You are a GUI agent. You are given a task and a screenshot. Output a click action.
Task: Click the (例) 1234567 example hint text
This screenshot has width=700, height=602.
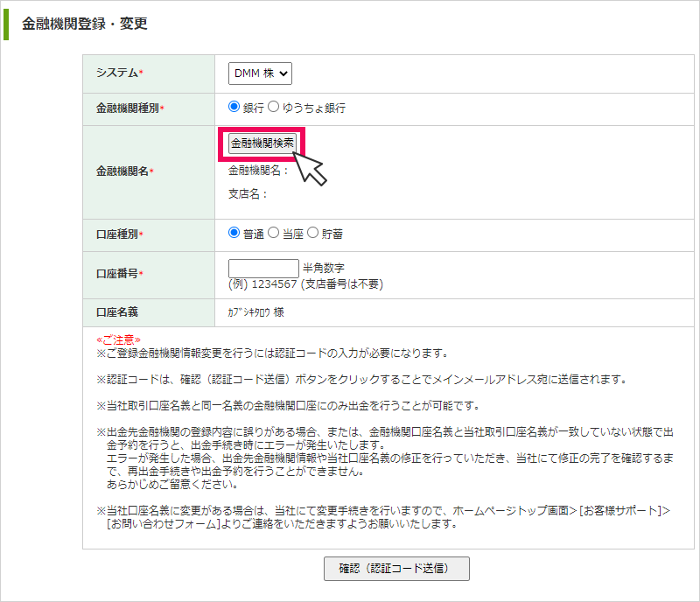[x=305, y=284]
